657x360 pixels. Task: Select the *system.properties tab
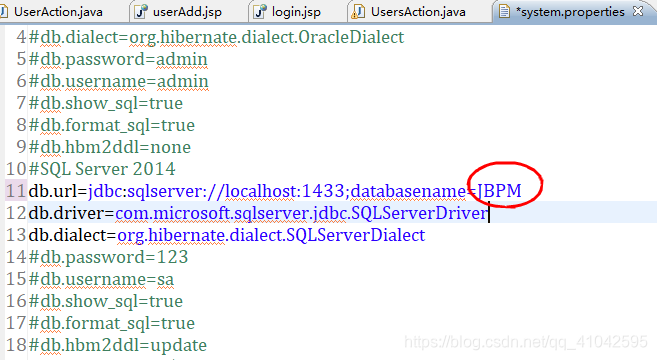coord(569,12)
